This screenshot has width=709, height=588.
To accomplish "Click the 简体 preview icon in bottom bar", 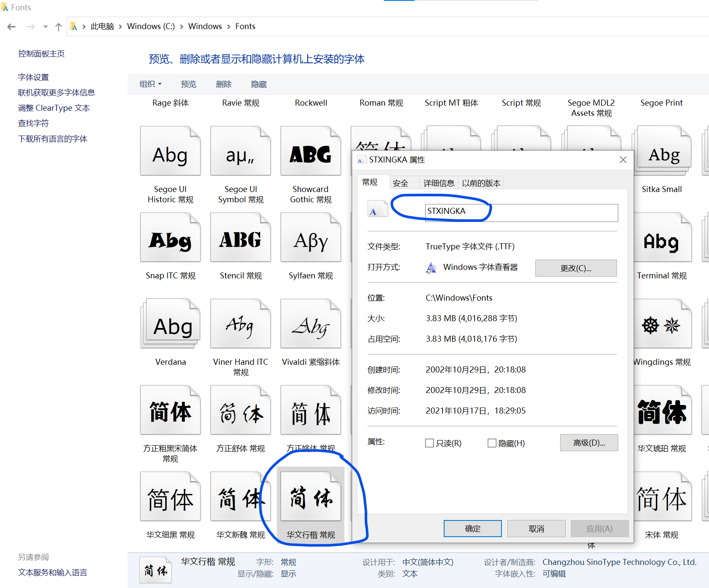I will (155, 570).
